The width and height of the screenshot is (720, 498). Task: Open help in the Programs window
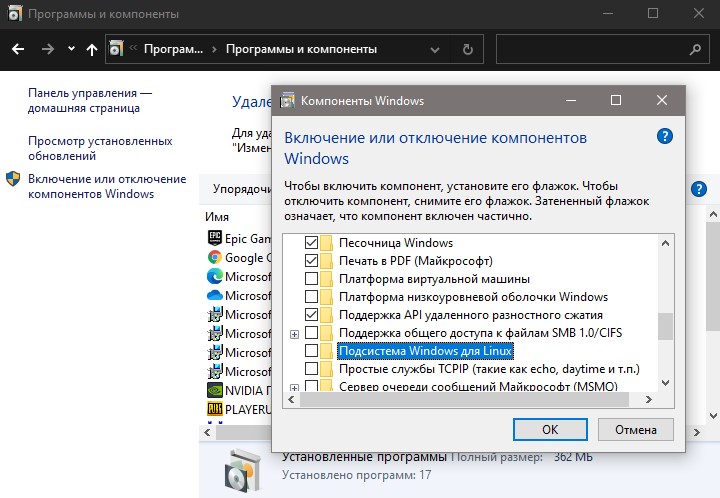click(698, 189)
